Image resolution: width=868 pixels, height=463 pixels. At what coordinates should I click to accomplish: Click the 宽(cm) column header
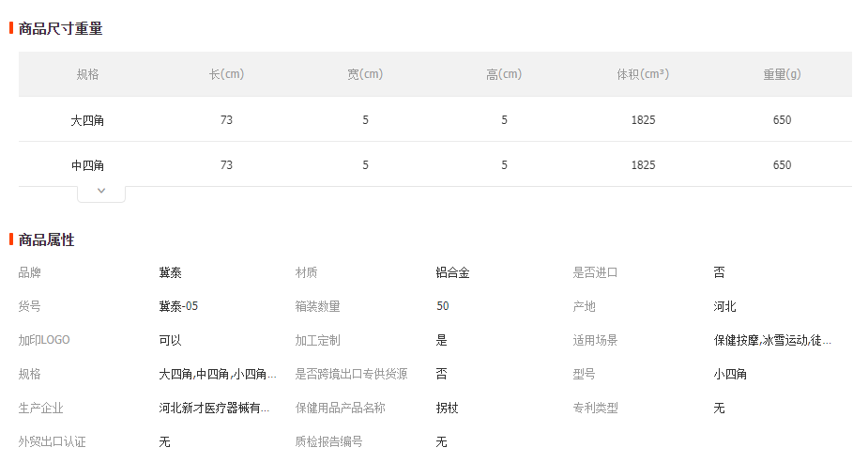coord(365,74)
